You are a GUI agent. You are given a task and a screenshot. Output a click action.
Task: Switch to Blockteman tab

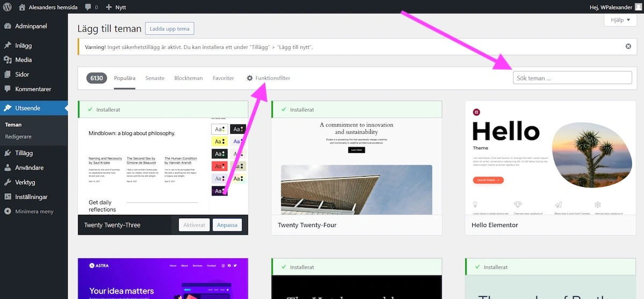click(188, 78)
